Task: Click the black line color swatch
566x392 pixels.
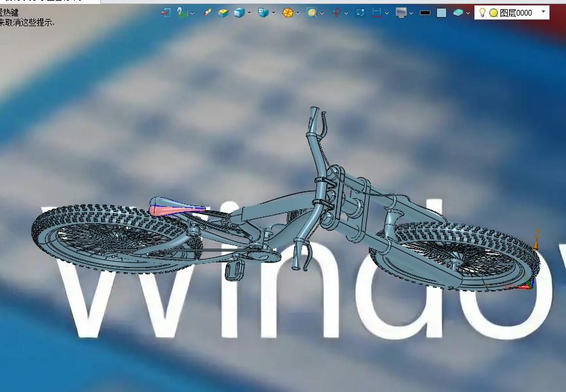Action: click(x=425, y=13)
